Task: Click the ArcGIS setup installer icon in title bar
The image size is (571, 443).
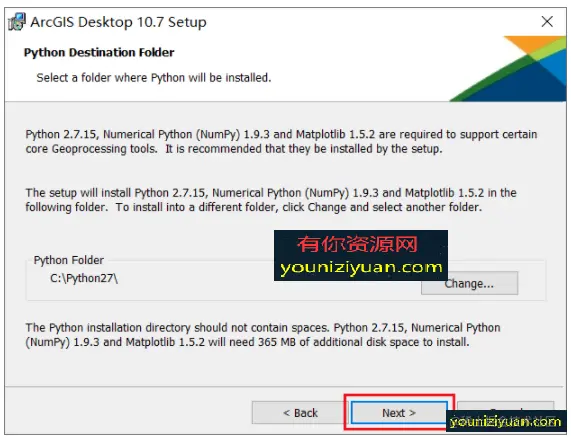Action: [17, 22]
